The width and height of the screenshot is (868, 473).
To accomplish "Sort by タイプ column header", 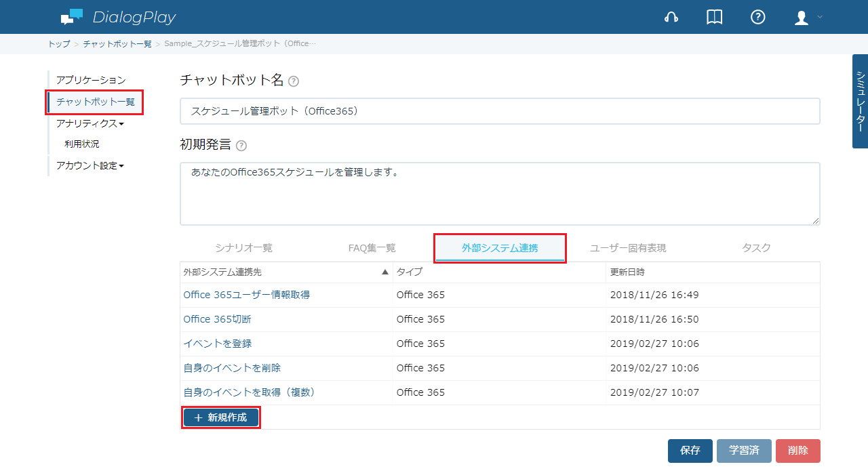I will pos(500,272).
